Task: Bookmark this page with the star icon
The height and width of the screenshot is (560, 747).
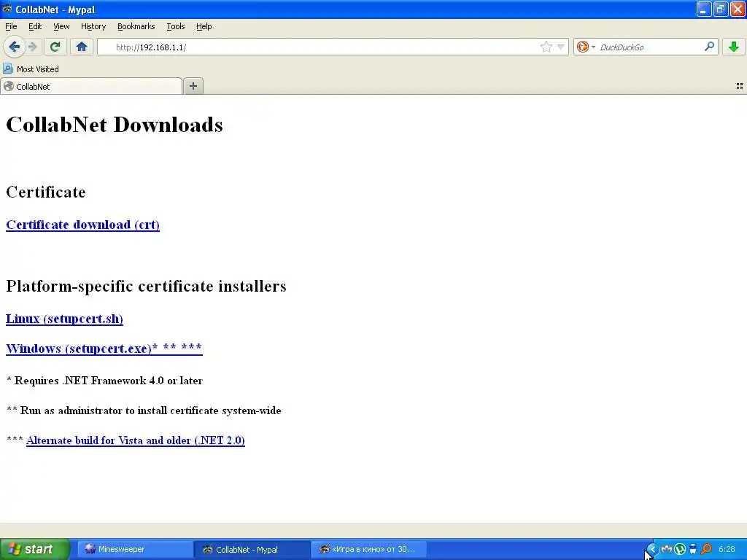Action: coord(546,47)
